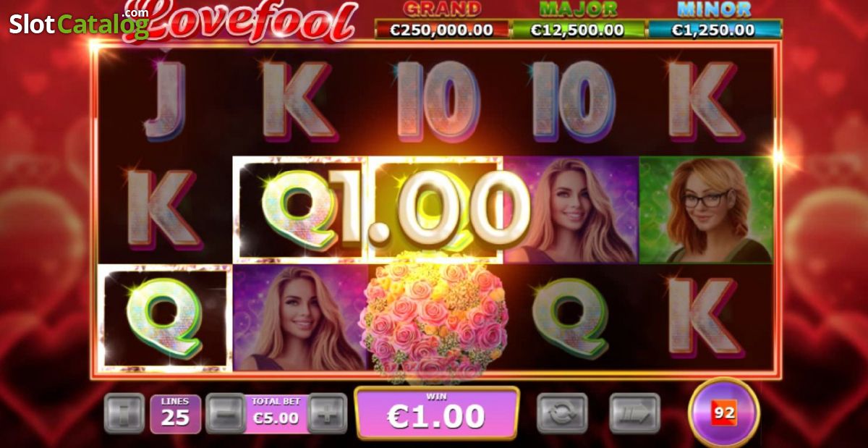
Task: Click the Total Bet €5.00 display
Action: tap(276, 413)
